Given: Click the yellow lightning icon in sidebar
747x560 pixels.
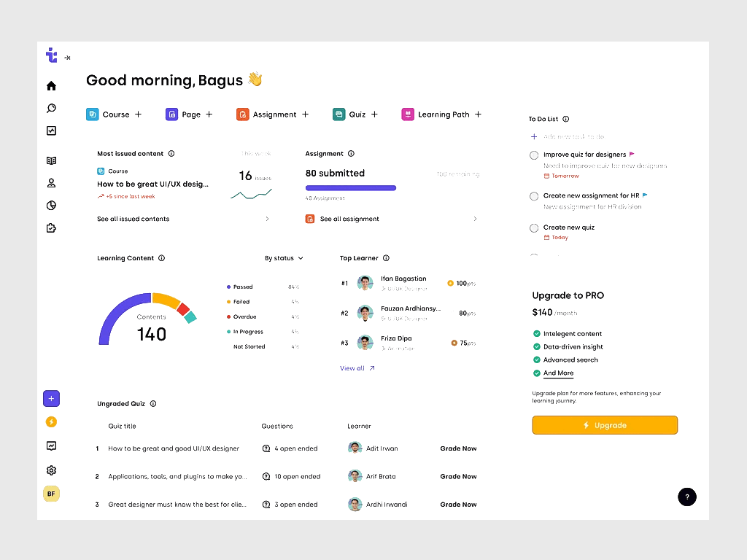Looking at the screenshot, I should 51,421.
